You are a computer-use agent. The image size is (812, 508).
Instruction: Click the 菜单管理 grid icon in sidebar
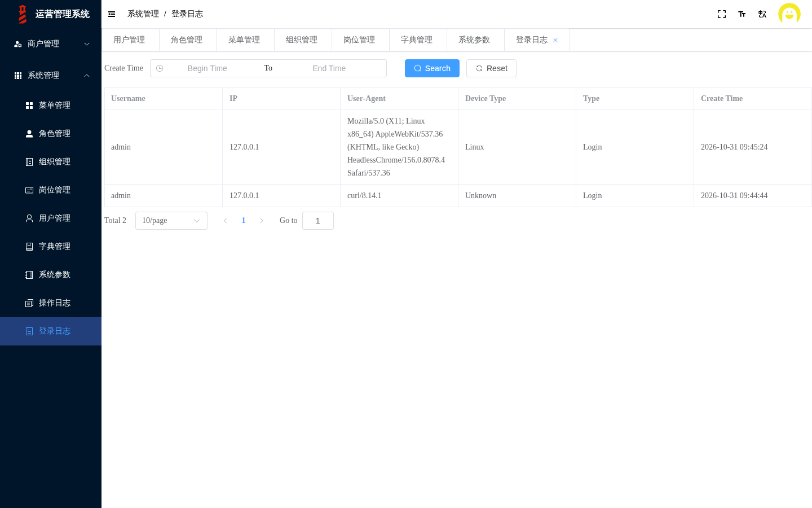(x=29, y=106)
